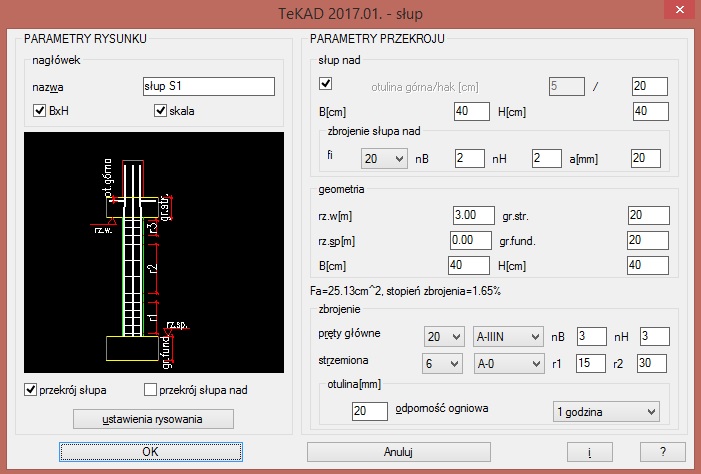This screenshot has height=474, width=701.
Task: Click the otulina[mm] field showing 20
Action: pos(370,411)
